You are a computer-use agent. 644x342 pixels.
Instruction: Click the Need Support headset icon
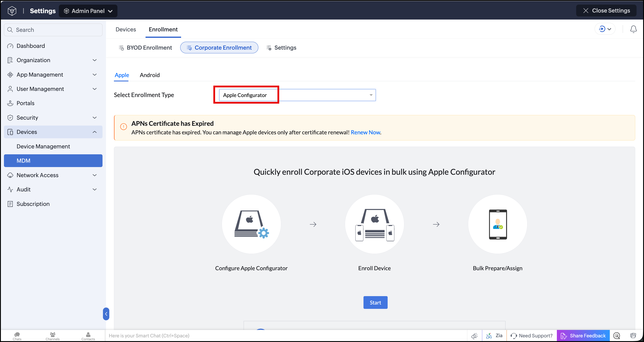pos(513,336)
